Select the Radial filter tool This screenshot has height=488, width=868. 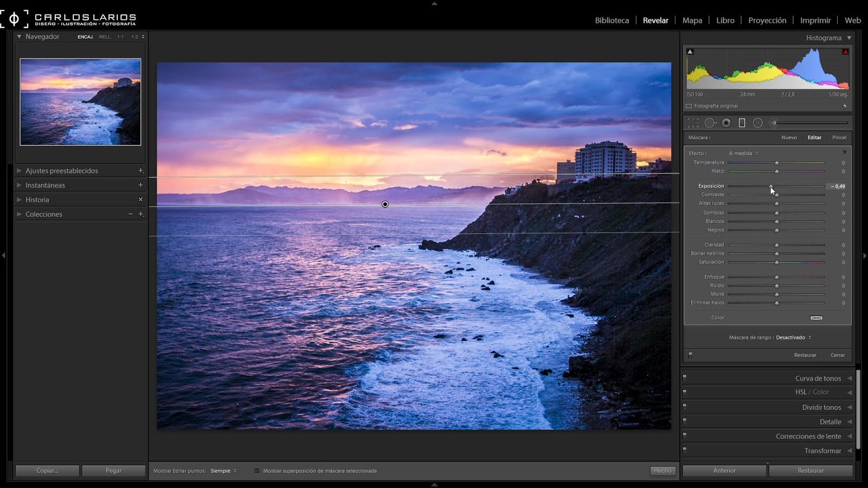[757, 123]
